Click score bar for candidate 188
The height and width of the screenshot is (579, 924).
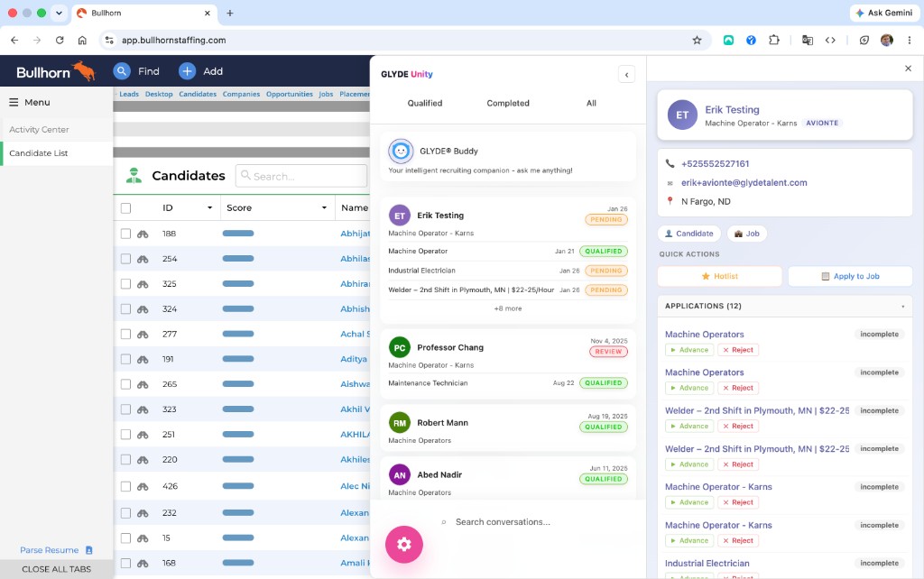pos(238,234)
